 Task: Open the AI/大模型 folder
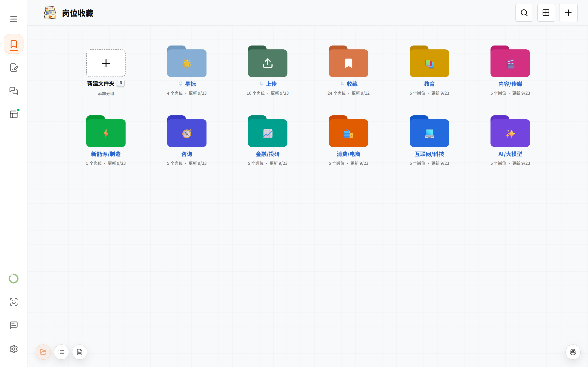coord(510,131)
